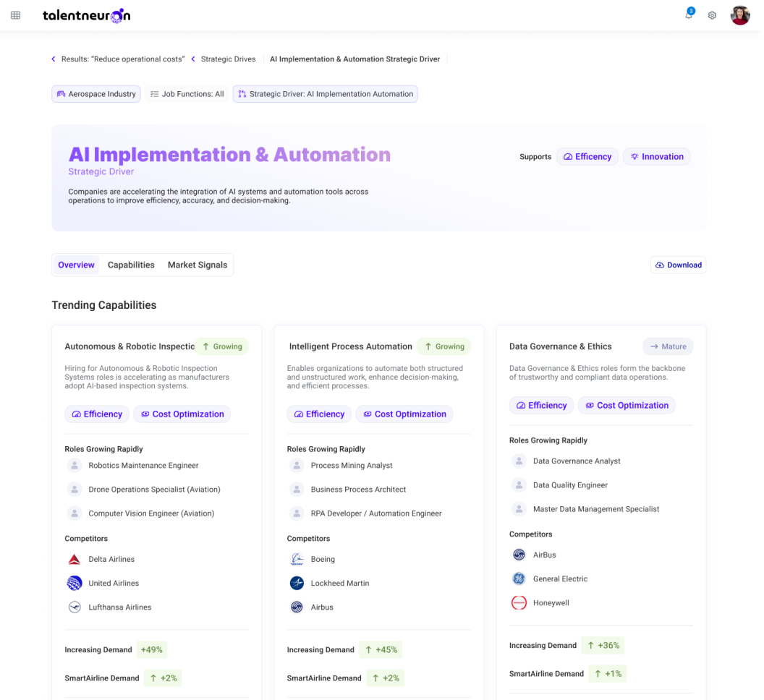The image size is (764, 700).
Task: Open the app grid menu icon
Action: pos(16,15)
